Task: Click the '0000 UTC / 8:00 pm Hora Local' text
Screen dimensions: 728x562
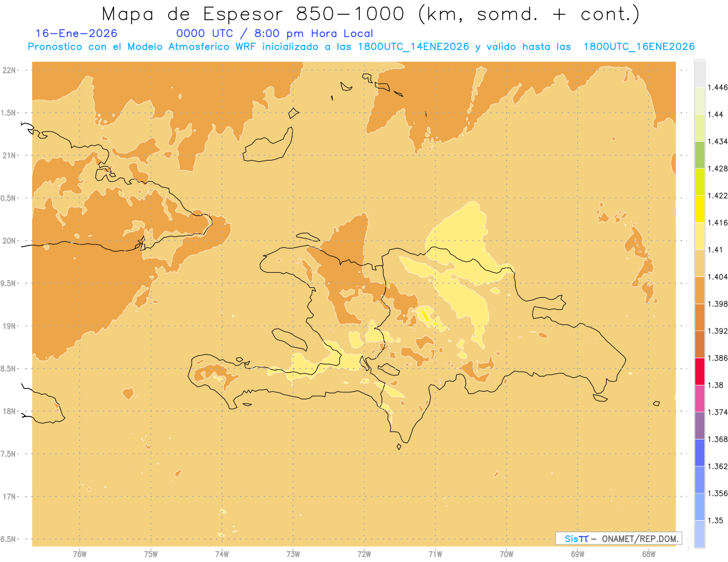Action: pos(275,33)
